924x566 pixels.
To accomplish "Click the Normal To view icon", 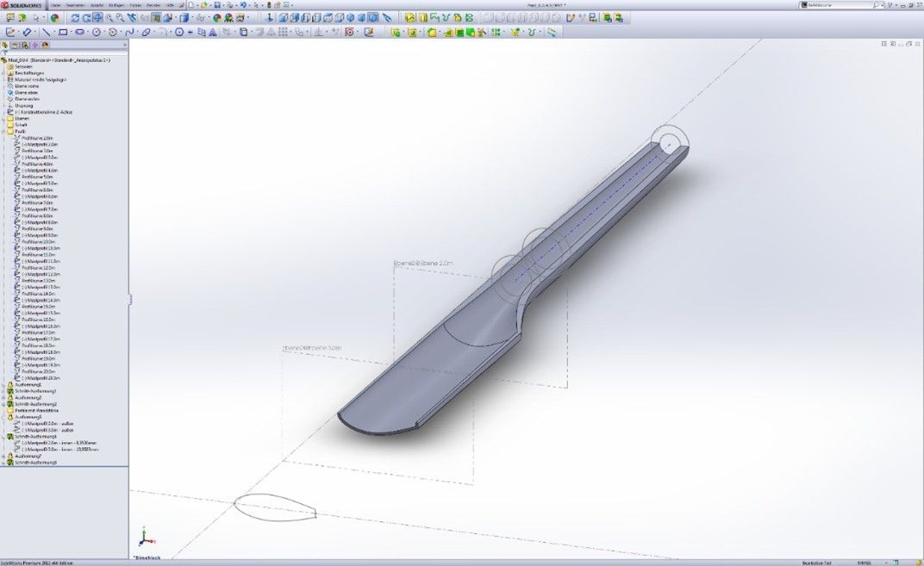I will [x=269, y=18].
